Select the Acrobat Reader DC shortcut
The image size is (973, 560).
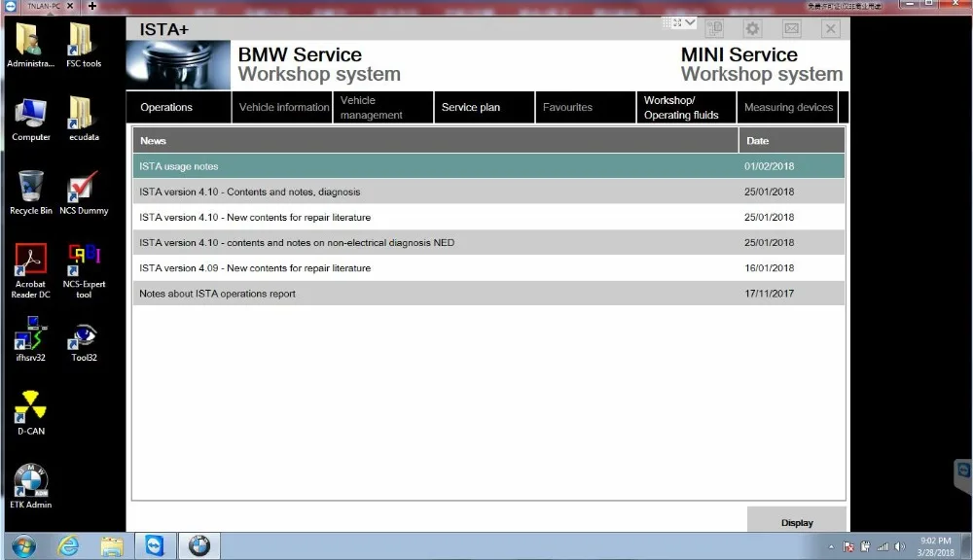coord(30,271)
